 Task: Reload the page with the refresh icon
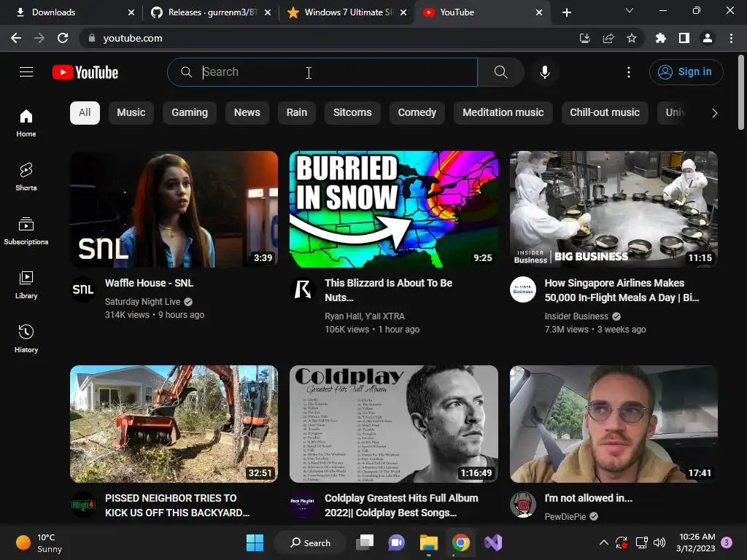[63, 38]
